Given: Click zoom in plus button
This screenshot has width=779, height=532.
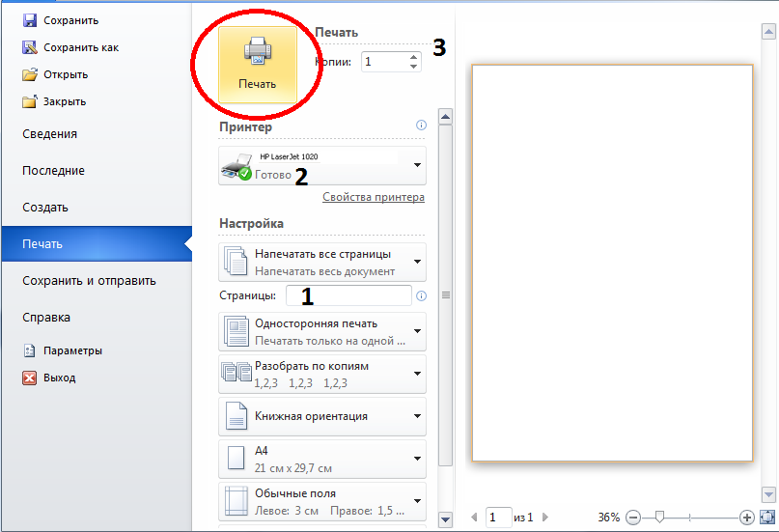Looking at the screenshot, I should 747,518.
